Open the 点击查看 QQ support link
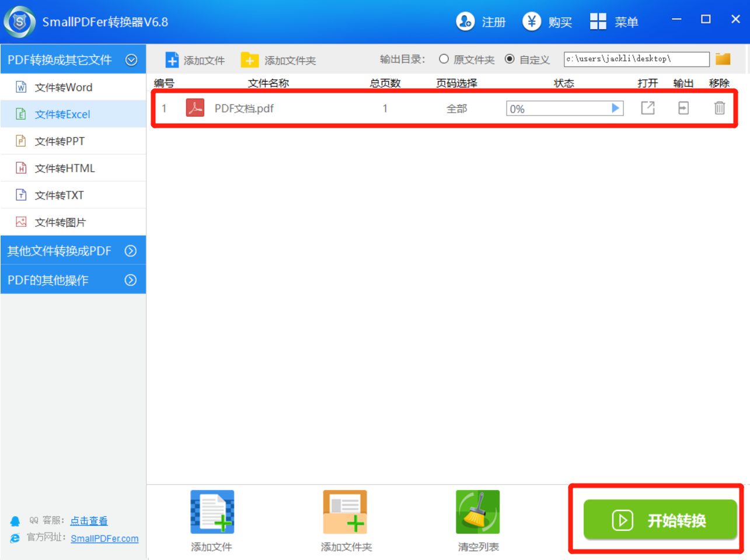 click(x=89, y=521)
